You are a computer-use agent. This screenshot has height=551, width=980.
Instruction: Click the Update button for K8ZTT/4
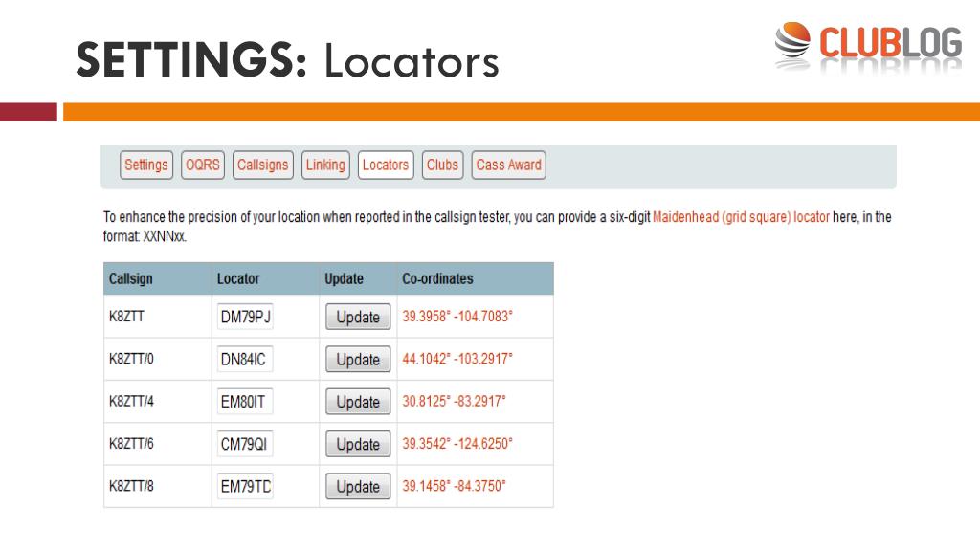(358, 402)
